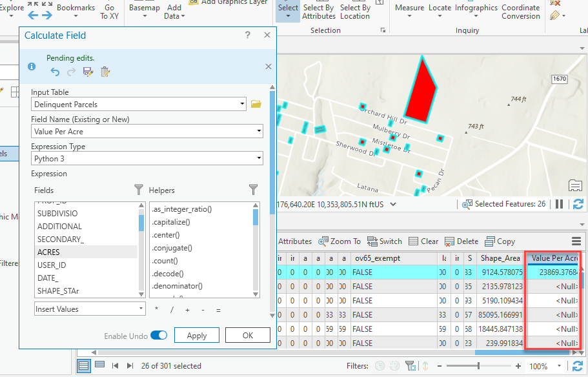Zoom To selected records in table
Image resolution: width=588 pixels, height=377 pixels.
pyautogui.click(x=340, y=241)
